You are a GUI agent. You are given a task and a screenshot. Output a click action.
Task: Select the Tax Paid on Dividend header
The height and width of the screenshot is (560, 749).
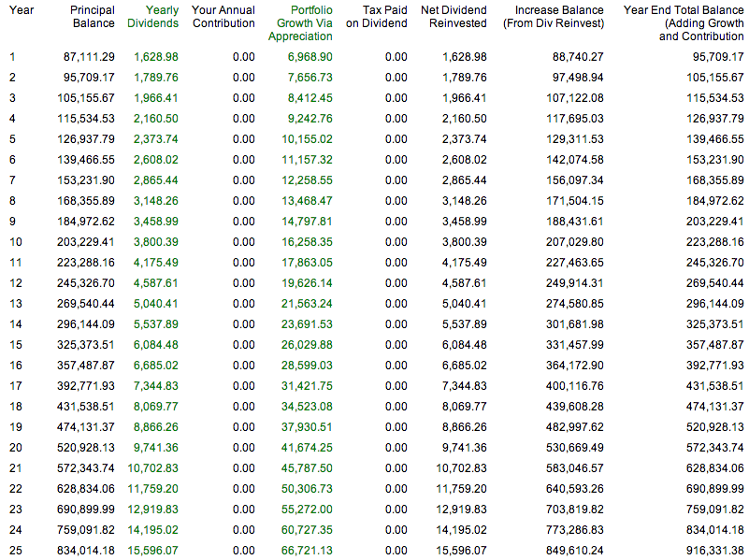click(377, 17)
